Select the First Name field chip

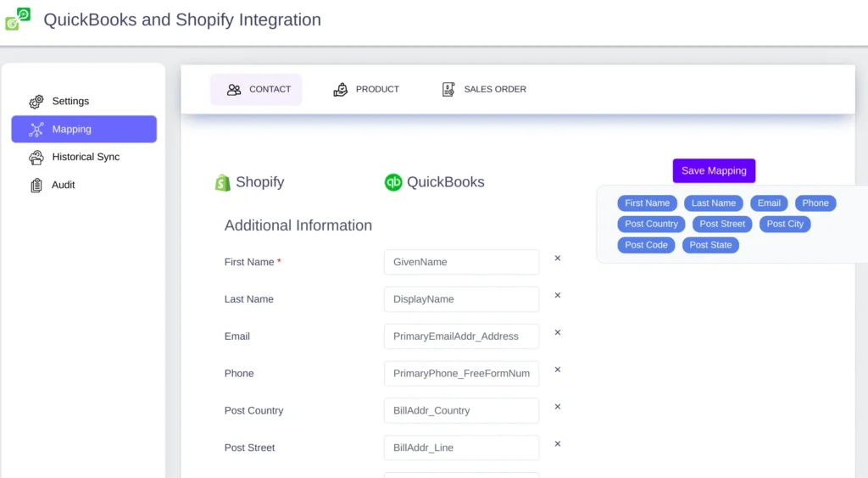pyautogui.click(x=647, y=203)
